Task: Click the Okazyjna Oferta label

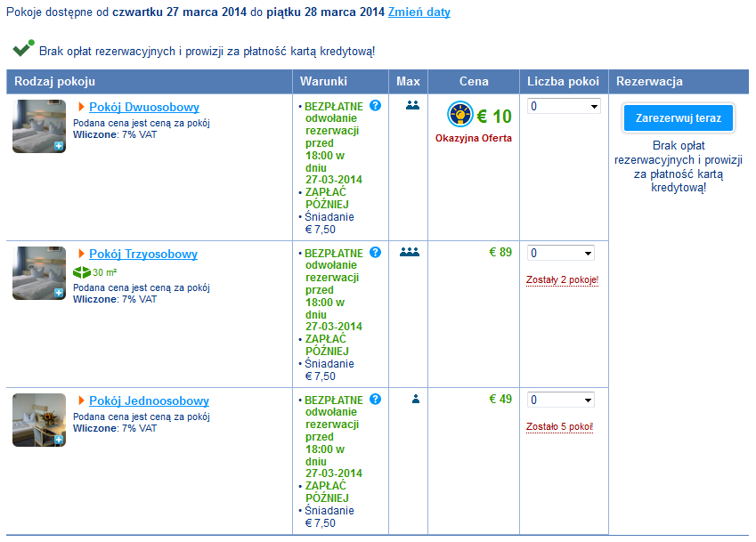Action: pos(474,138)
